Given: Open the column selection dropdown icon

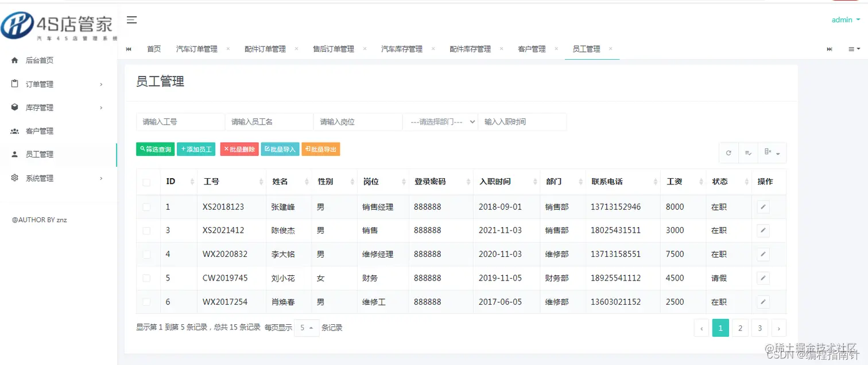Looking at the screenshot, I should 772,153.
